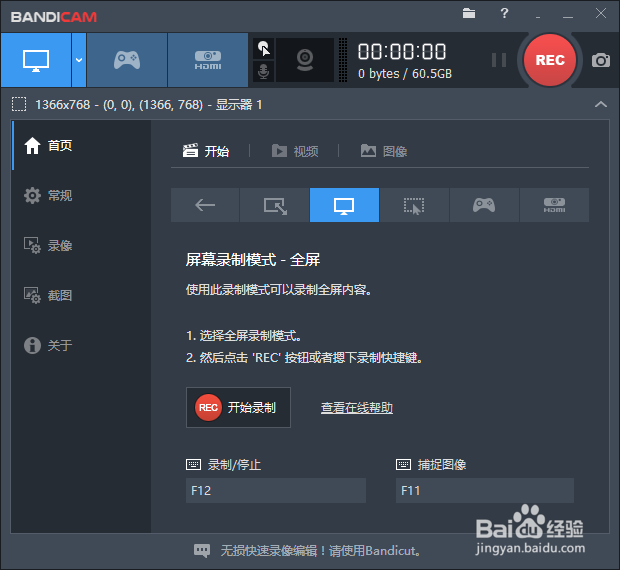Click the pause recording button
620x570 pixels.
pos(499,60)
